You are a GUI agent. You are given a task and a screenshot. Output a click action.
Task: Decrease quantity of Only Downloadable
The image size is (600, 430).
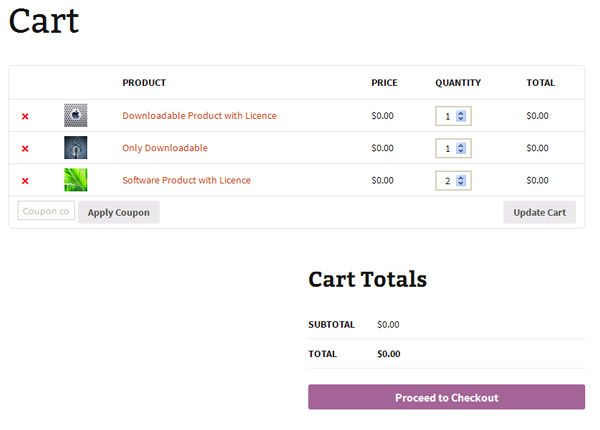(461, 152)
